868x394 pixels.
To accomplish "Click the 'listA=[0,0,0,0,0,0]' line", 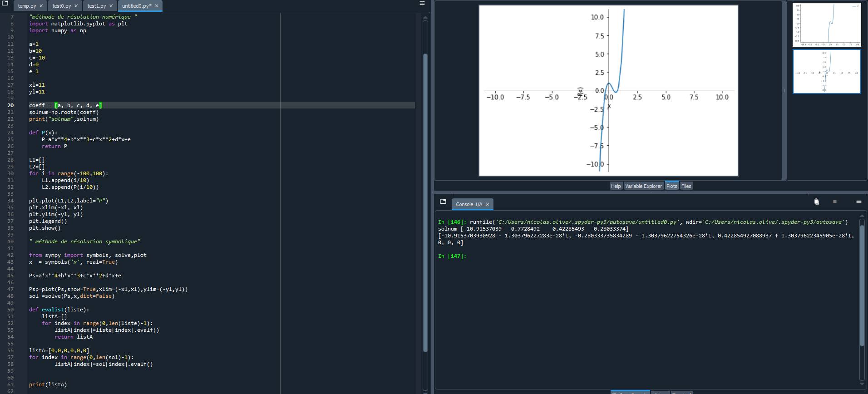I will click(x=59, y=350).
